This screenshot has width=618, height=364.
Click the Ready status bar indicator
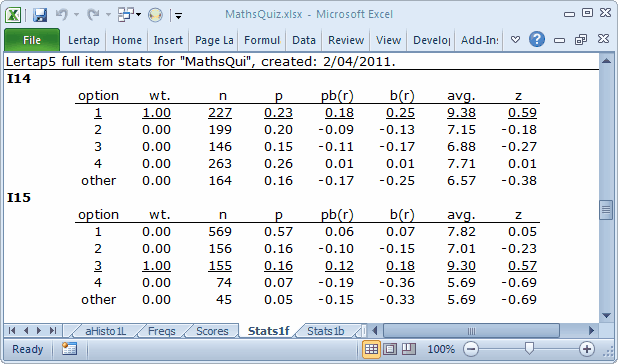point(27,349)
